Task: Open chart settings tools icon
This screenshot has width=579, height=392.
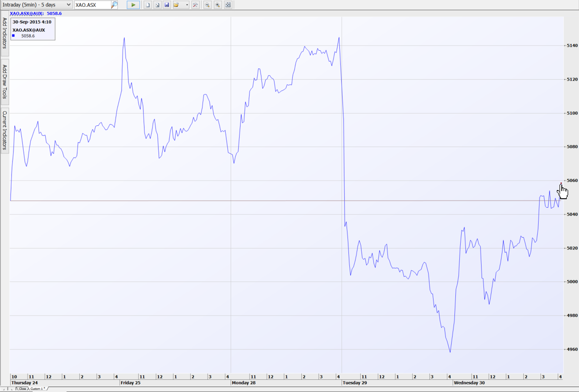Action: click(195, 5)
